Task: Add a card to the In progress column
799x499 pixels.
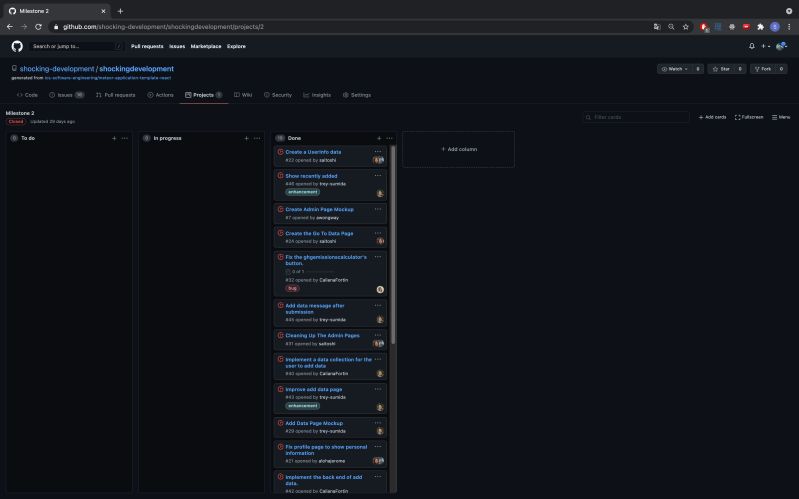Action: (x=247, y=138)
